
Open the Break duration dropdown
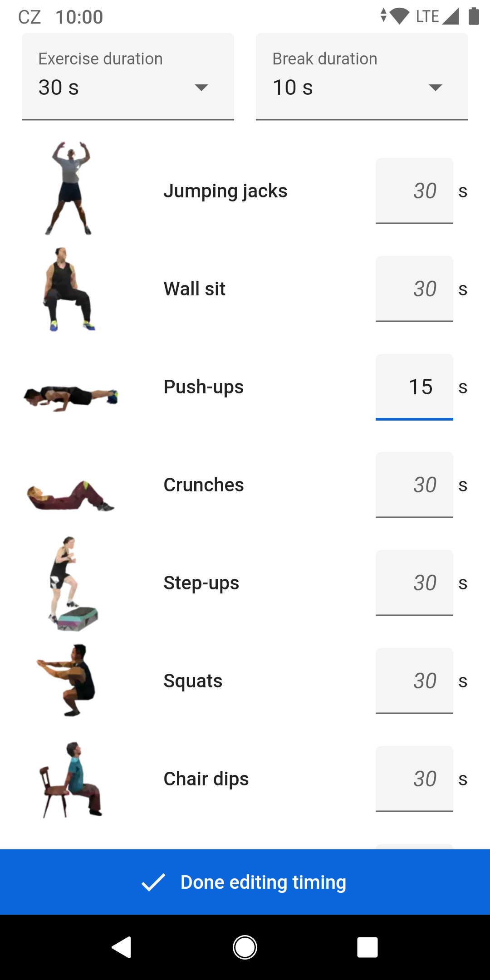[362, 76]
